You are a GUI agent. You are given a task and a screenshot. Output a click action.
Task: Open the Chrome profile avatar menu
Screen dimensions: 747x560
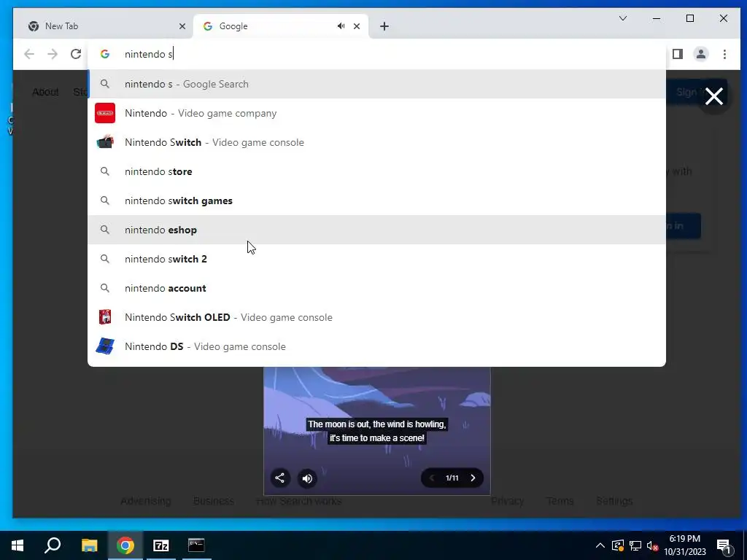pos(701,54)
